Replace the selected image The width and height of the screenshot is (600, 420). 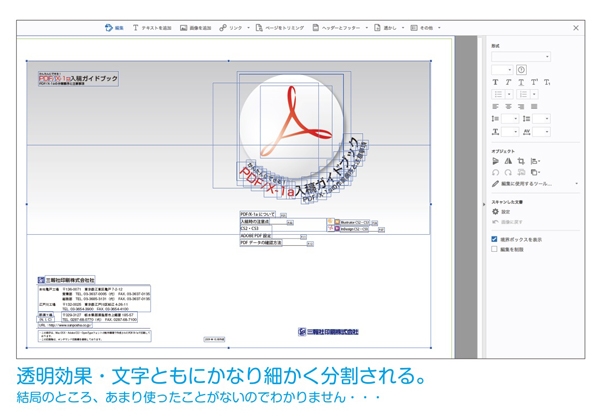tap(521, 173)
